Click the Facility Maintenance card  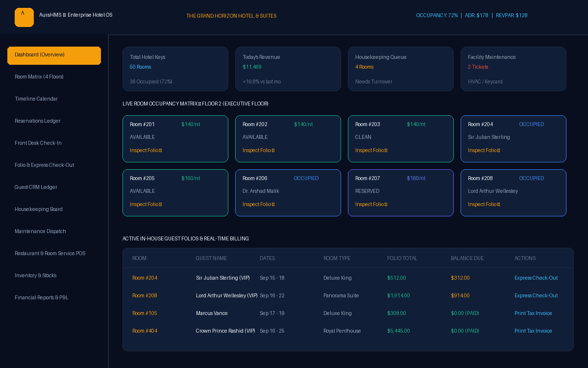[514, 69]
